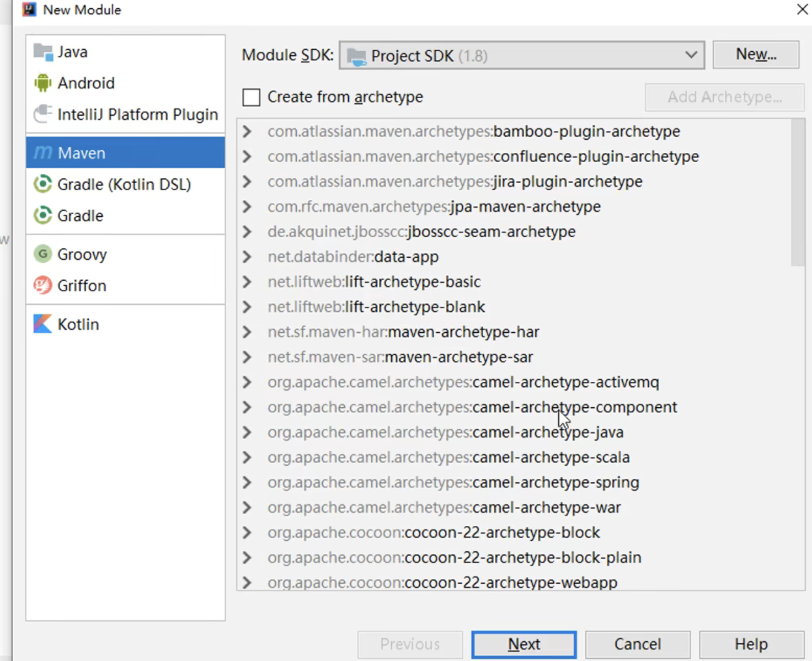Click the archetype list vertical scrollbar
The height and width of the screenshot is (661, 812).
click(798, 193)
